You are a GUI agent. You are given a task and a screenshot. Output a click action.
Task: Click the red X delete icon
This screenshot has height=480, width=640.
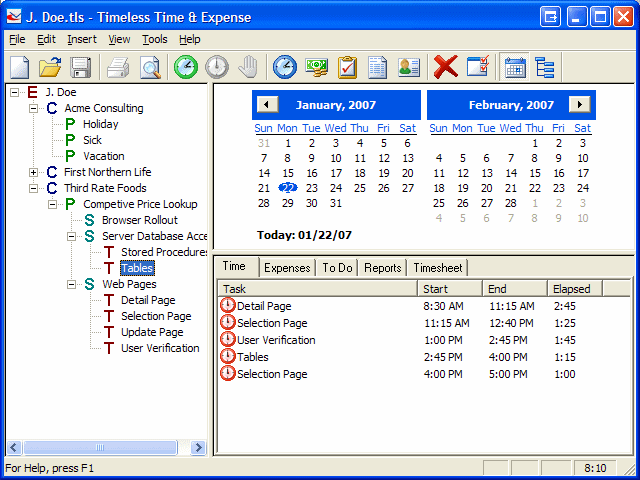coord(446,68)
